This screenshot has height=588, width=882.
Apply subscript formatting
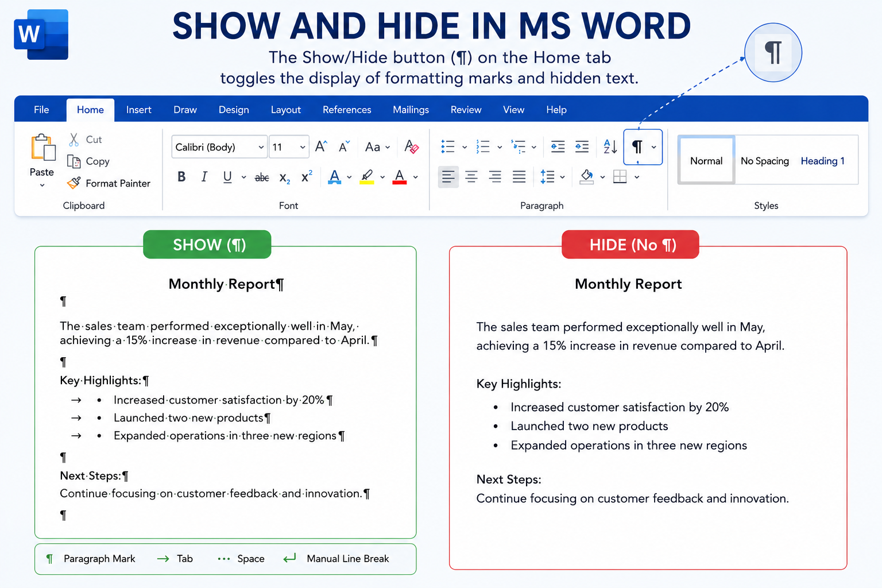[285, 178]
